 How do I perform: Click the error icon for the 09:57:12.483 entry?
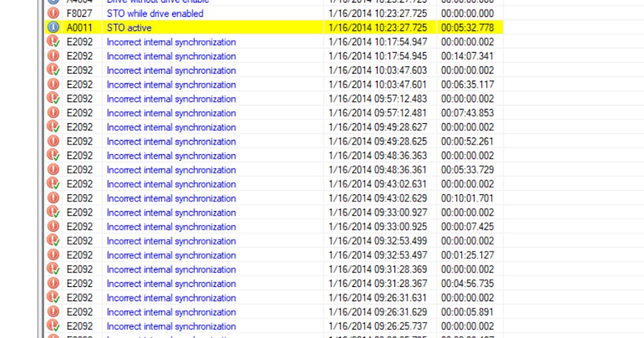pyautogui.click(x=54, y=99)
